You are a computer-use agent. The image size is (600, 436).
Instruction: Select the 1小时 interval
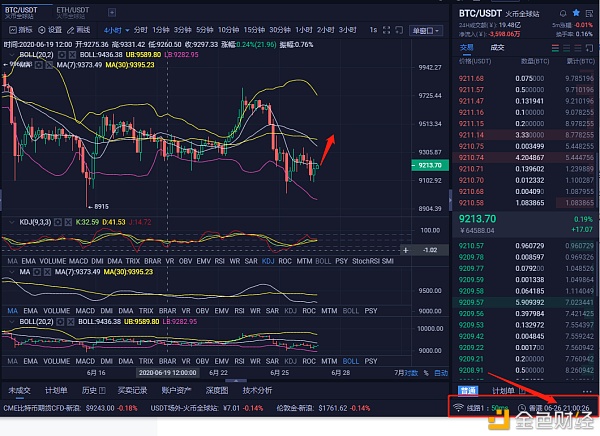304,30
